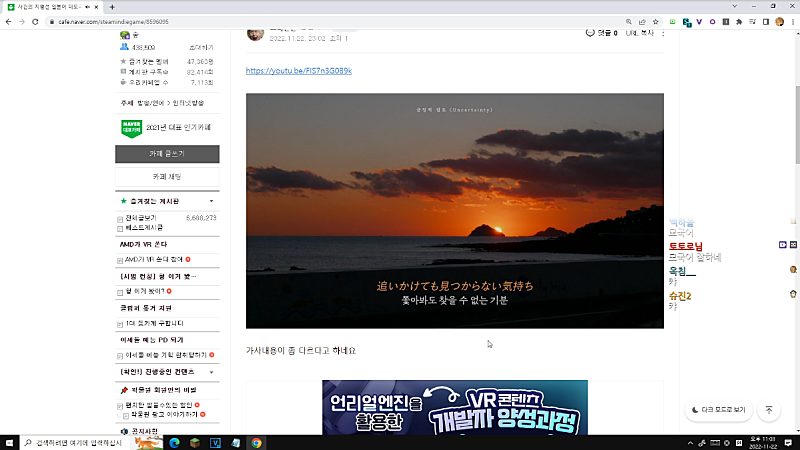
Task: Open the Minecraft block taskbar icon
Action: click(195, 443)
